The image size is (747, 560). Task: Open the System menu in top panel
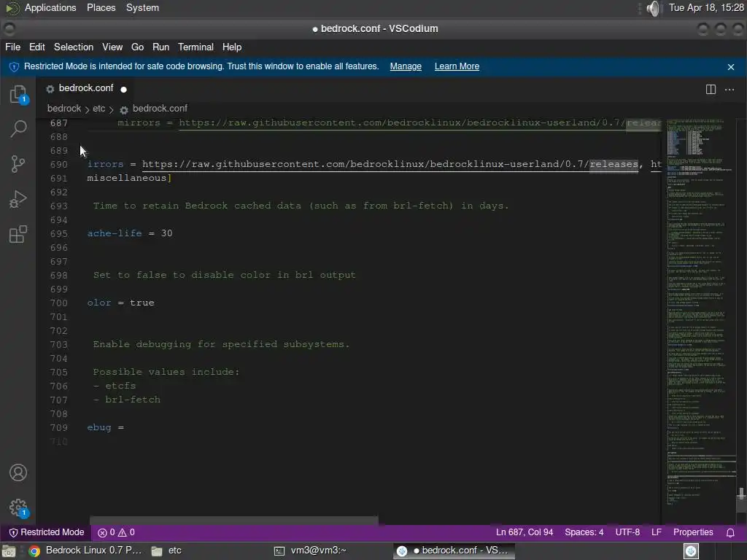pyautogui.click(x=142, y=8)
